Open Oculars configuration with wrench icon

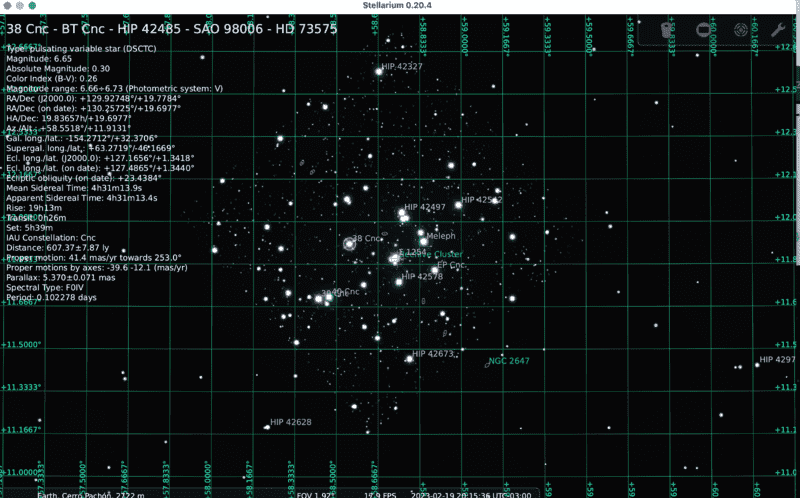[777, 31]
